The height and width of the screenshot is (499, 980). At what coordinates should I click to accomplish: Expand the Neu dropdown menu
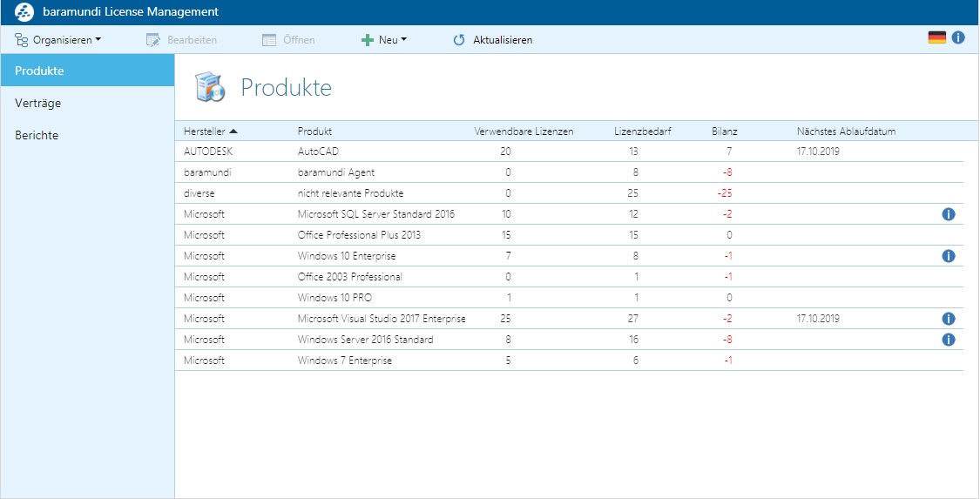[x=384, y=40]
